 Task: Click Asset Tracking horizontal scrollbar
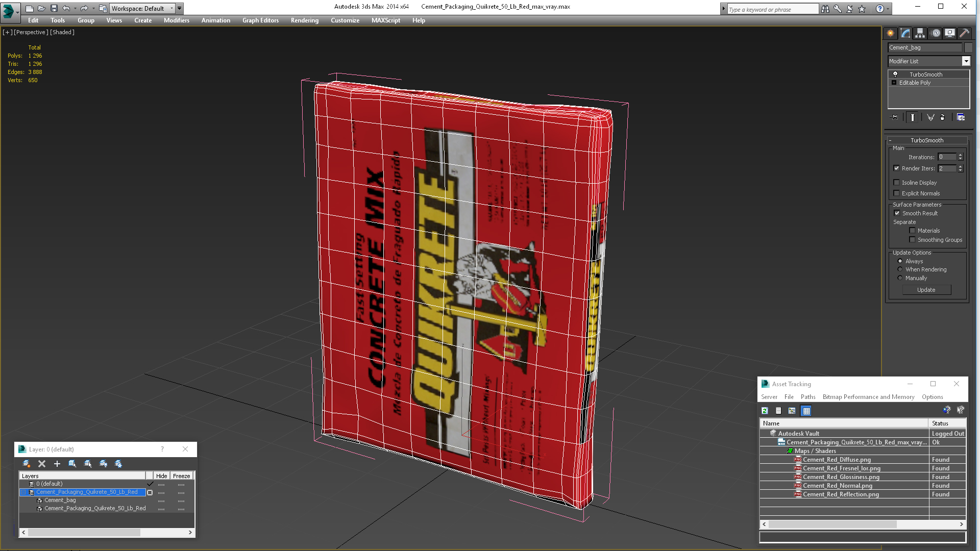point(832,524)
